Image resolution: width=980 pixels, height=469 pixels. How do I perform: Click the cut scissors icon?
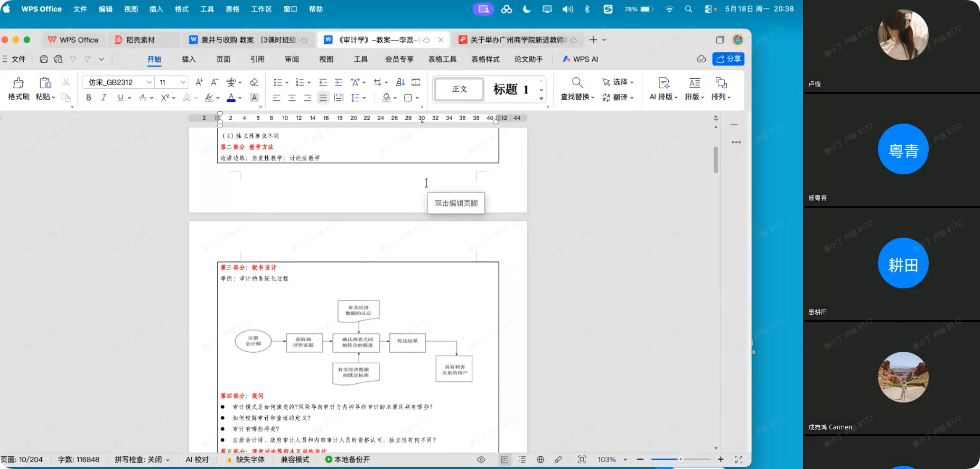[x=66, y=82]
